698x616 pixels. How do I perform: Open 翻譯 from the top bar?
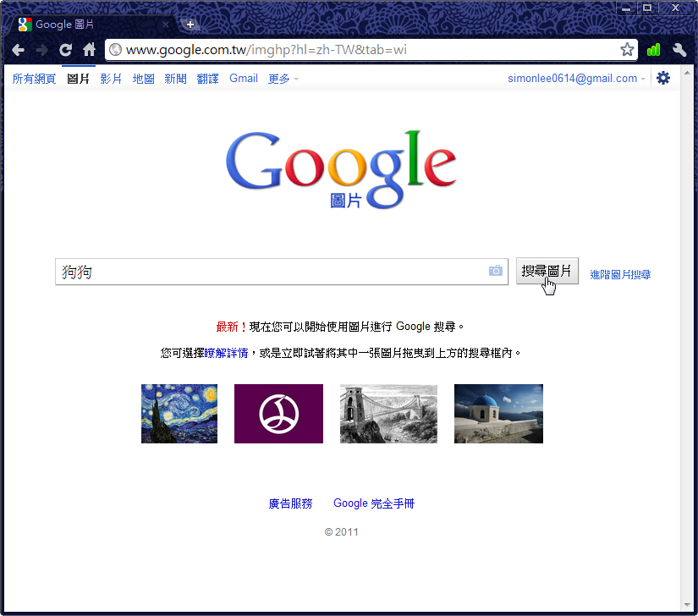[x=207, y=79]
